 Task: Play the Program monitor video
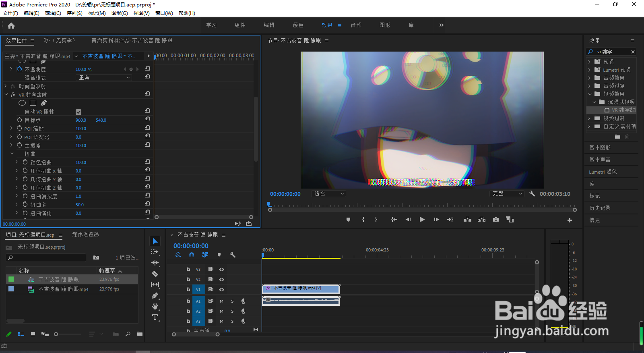click(x=422, y=220)
